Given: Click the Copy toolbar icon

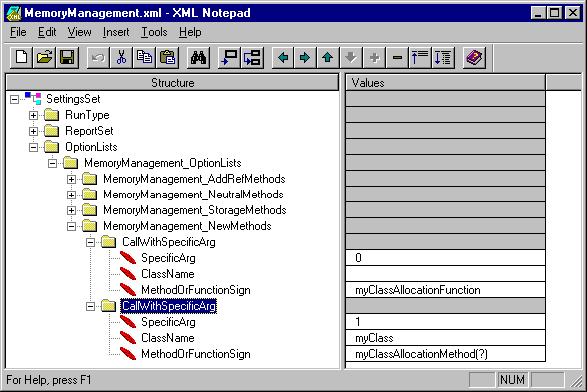Looking at the screenshot, I should click(x=144, y=58).
